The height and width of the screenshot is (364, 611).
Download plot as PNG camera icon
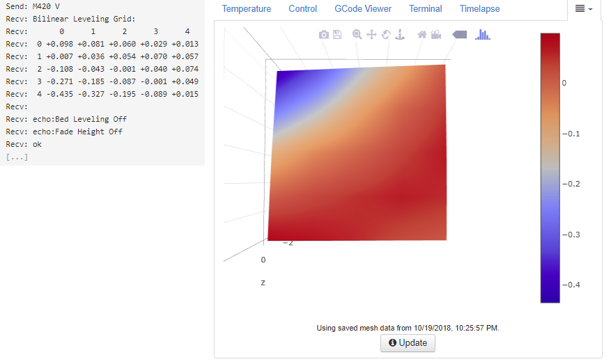point(324,35)
